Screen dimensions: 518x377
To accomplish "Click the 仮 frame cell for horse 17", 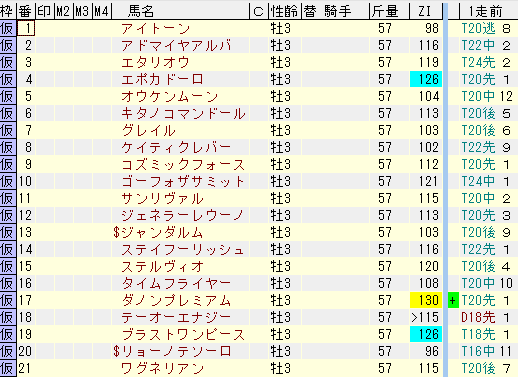I will 8,301.
